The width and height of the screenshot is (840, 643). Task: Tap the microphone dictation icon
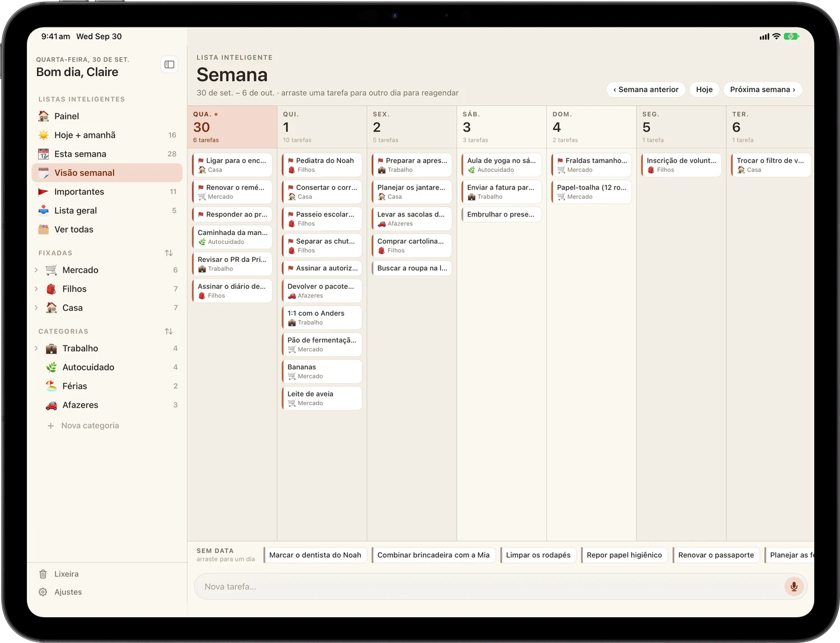pyautogui.click(x=794, y=586)
